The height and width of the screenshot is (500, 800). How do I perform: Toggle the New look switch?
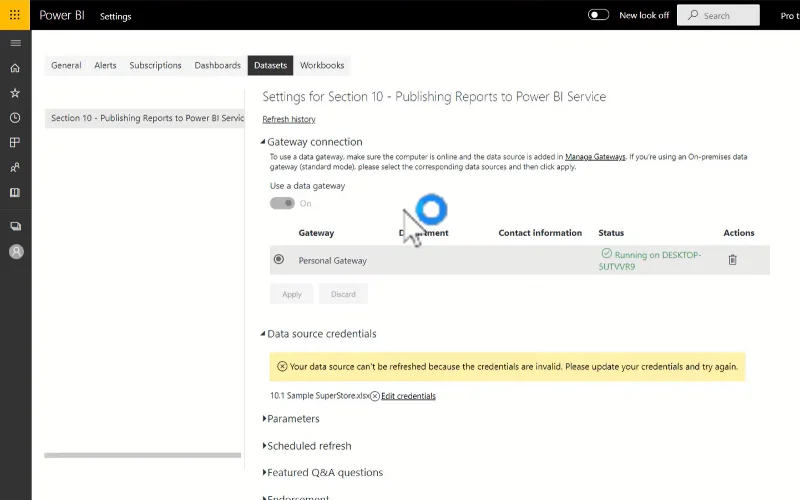(x=598, y=15)
